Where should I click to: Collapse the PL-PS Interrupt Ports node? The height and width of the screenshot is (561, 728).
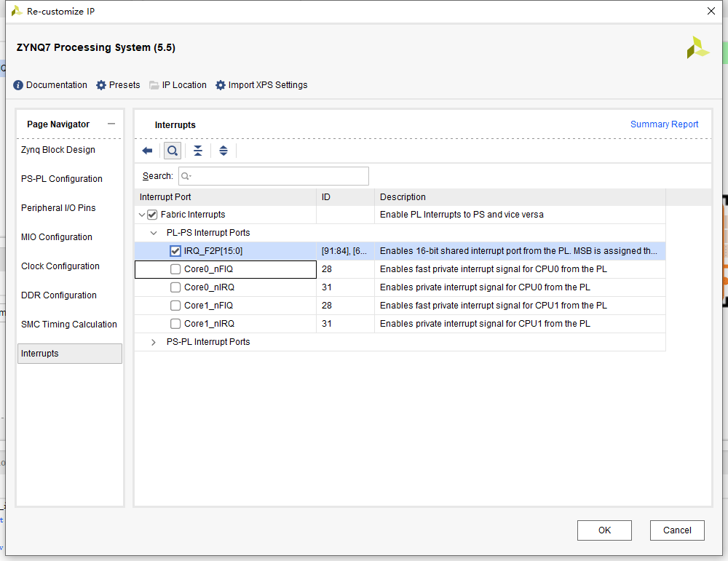click(x=153, y=233)
